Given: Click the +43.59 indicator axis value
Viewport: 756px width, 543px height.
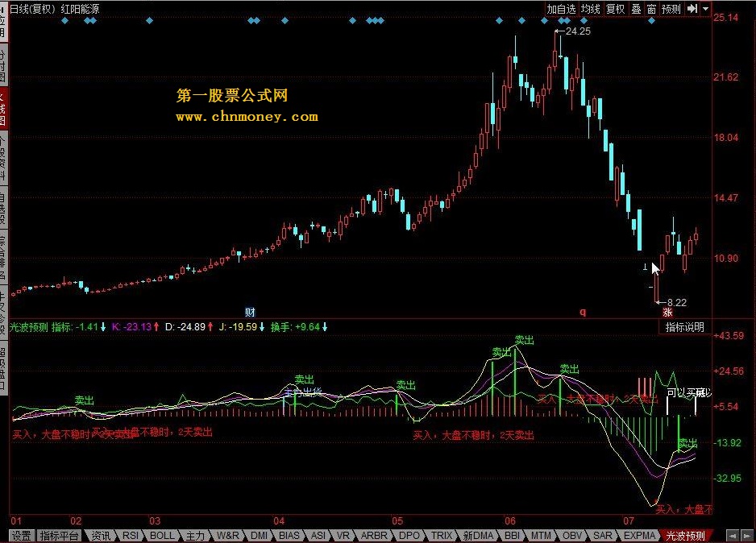Looking at the screenshot, I should tap(729, 336).
